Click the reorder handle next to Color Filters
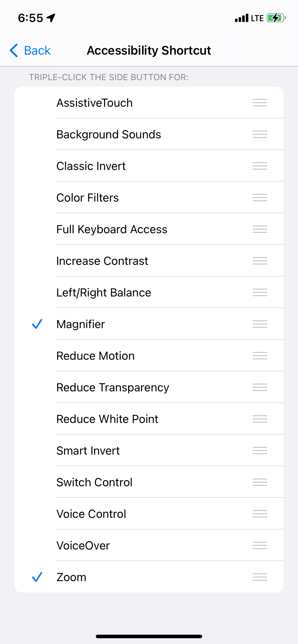298x644 pixels. [x=259, y=197]
